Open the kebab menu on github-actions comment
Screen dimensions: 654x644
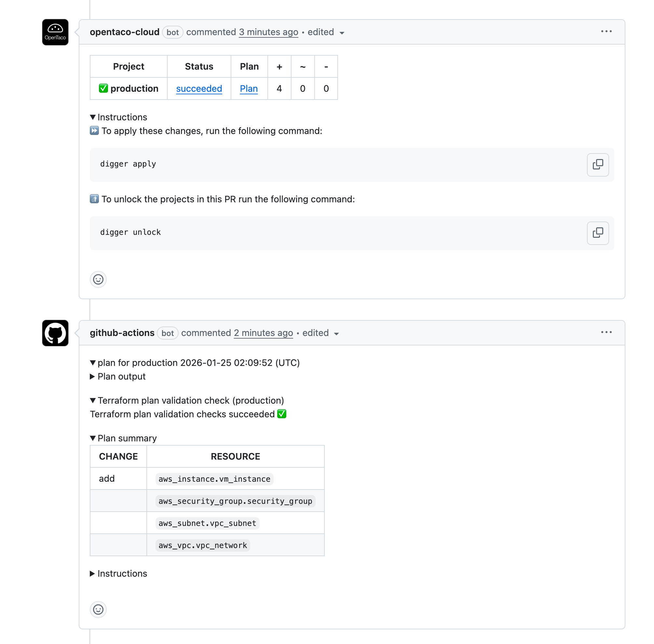(x=606, y=332)
